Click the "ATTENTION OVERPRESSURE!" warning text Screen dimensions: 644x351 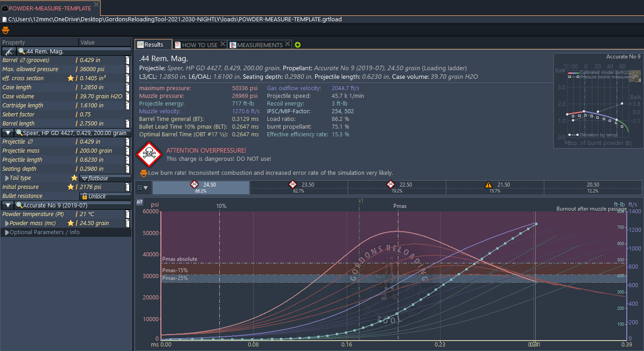click(206, 150)
